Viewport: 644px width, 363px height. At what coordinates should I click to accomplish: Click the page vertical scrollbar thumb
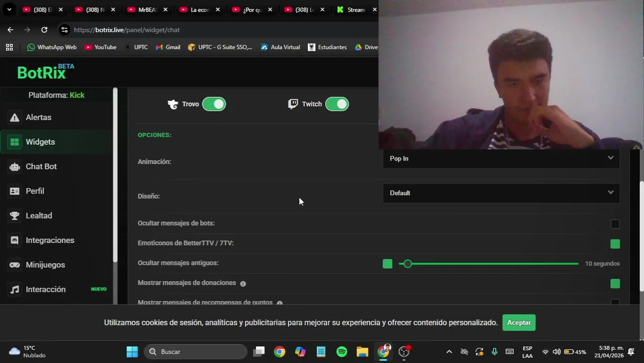pos(641,236)
